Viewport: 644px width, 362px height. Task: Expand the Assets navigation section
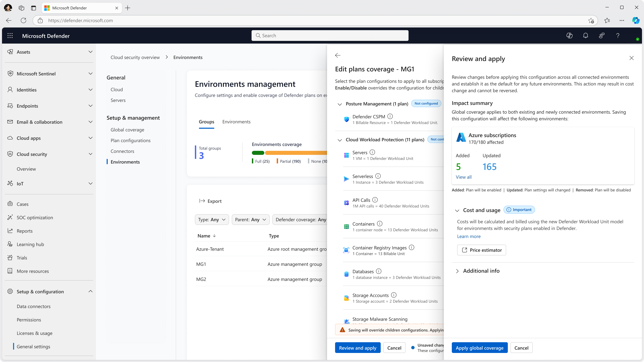pos(91,52)
